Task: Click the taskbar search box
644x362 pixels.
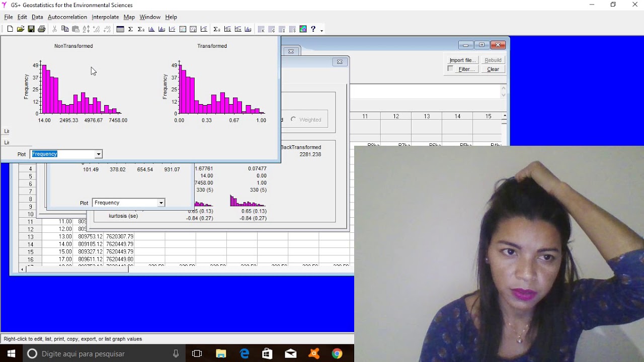Action: coord(104,353)
